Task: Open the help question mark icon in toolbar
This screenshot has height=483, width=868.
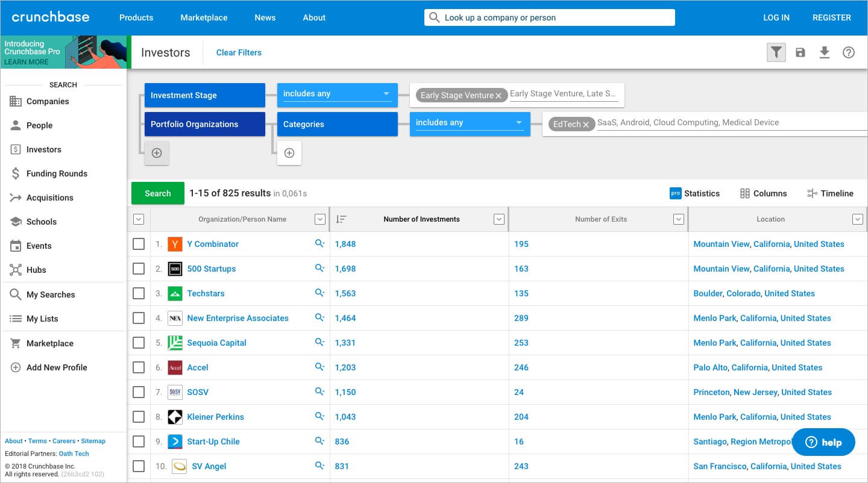Action: 849,52
